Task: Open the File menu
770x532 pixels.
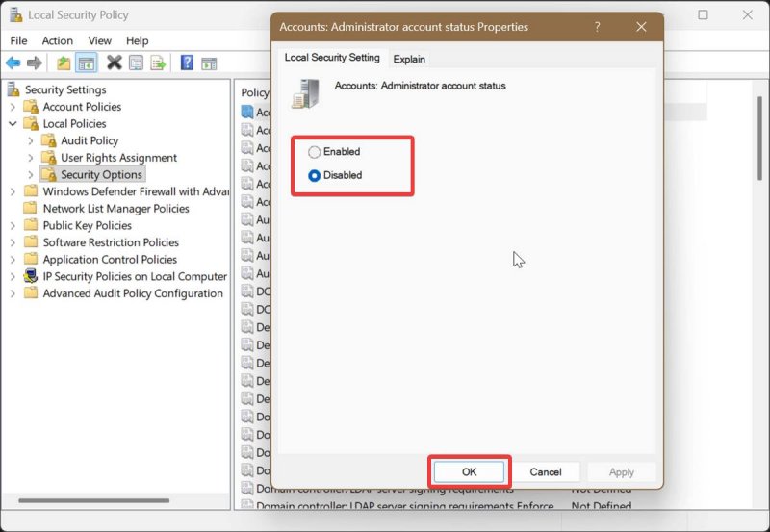Action: [18, 40]
